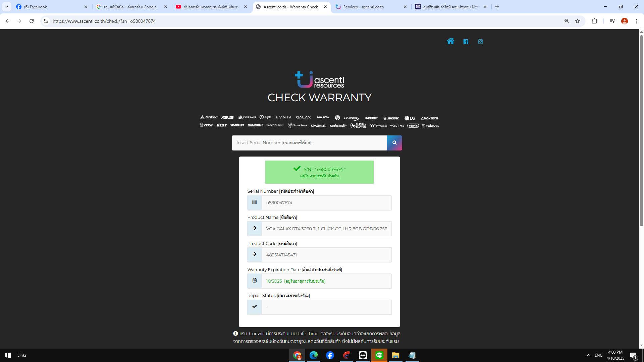Expand the tab search dropdown arrow
Image resolution: width=644 pixels, height=362 pixels.
7,7
